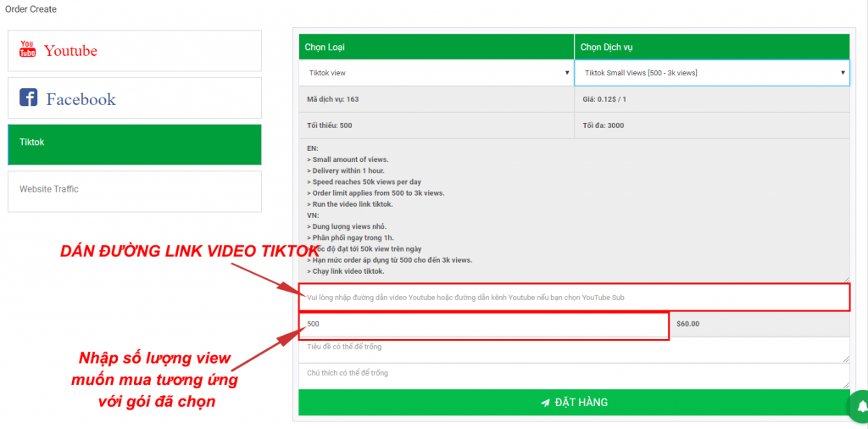This screenshot has width=868, height=429.
Task: Open the notification bell icon
Action: pyautogui.click(x=861, y=407)
